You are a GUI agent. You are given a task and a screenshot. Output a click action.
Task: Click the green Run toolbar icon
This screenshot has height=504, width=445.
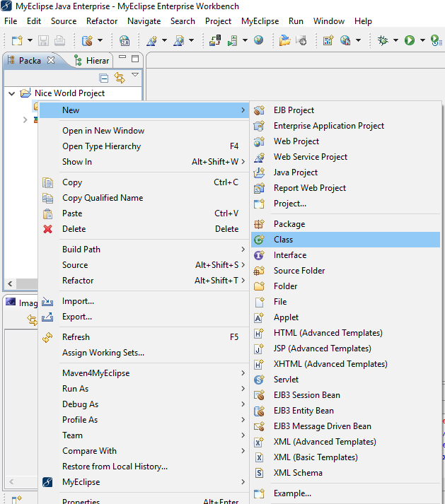[x=410, y=40]
